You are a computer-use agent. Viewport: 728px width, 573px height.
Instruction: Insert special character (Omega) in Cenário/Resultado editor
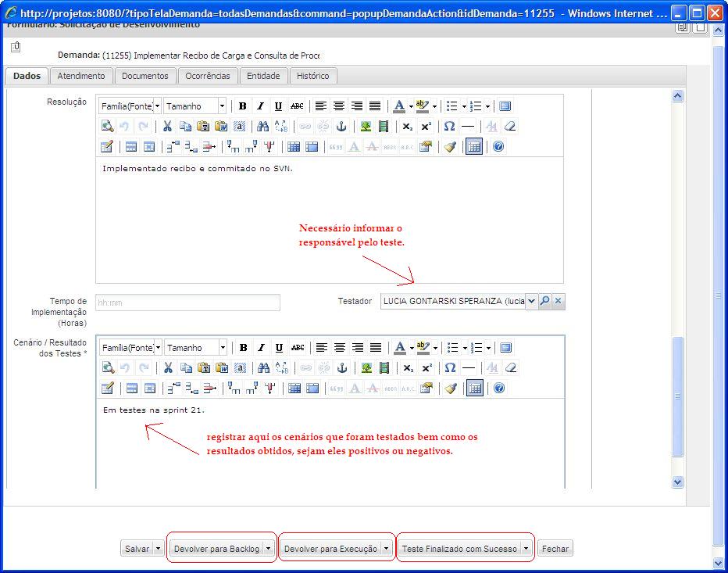click(449, 368)
